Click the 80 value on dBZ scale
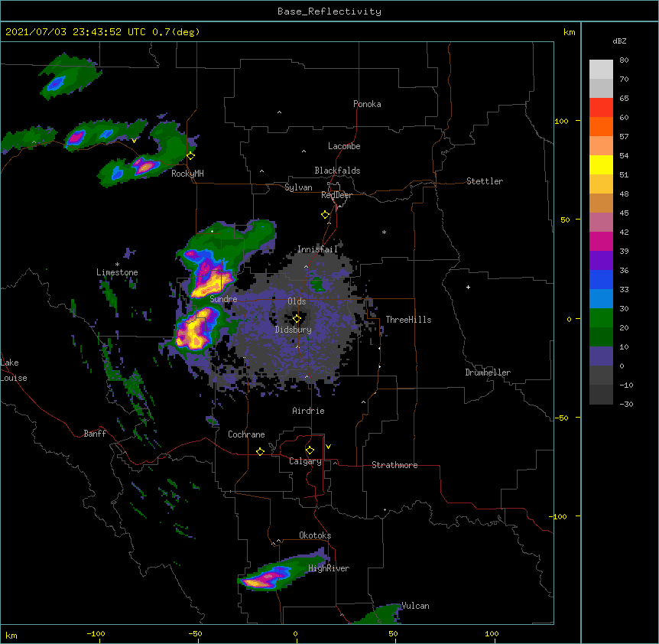 pyautogui.click(x=624, y=60)
